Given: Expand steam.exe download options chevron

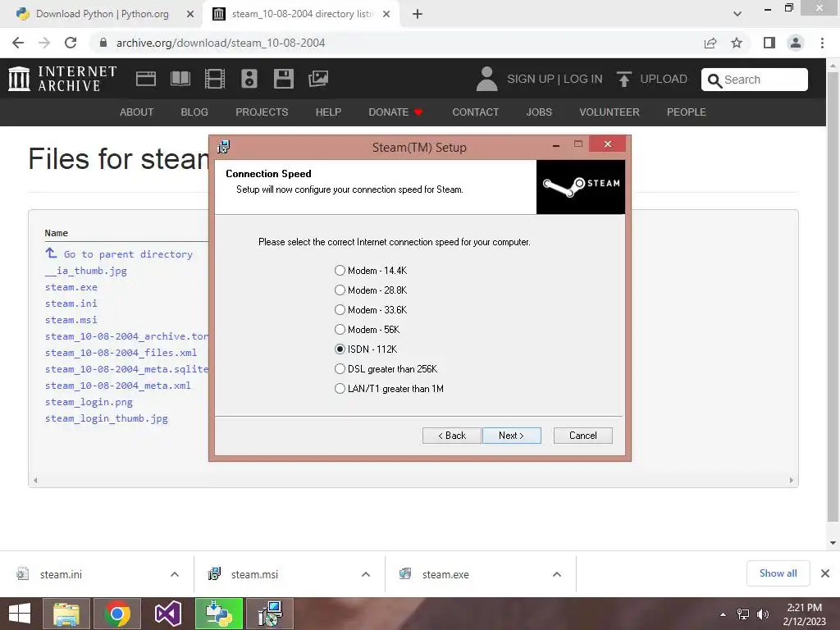Looking at the screenshot, I should (557, 574).
